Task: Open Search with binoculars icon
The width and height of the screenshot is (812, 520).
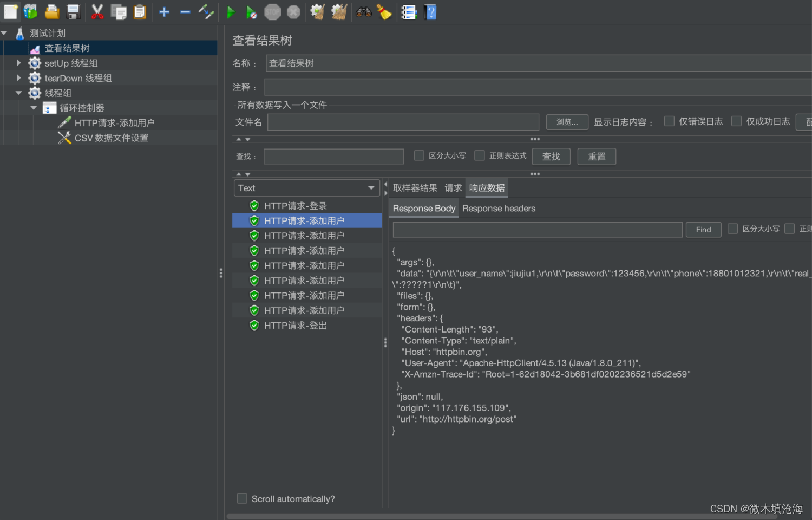Action: coord(363,12)
